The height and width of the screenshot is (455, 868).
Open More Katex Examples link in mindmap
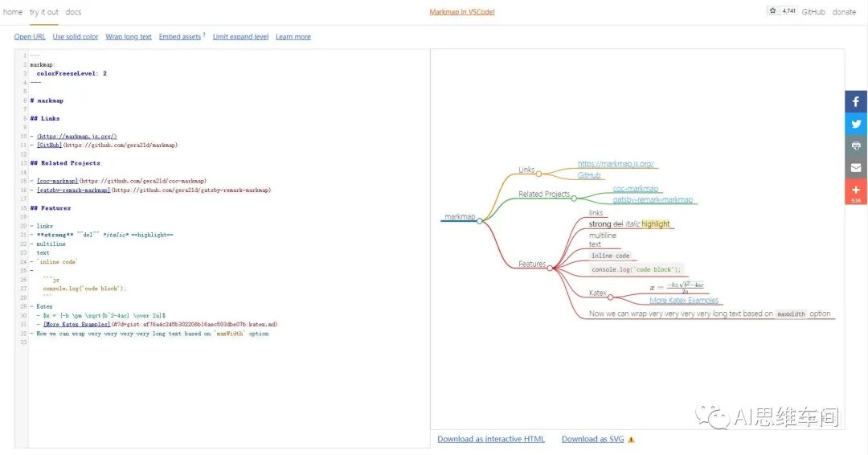pyautogui.click(x=684, y=300)
